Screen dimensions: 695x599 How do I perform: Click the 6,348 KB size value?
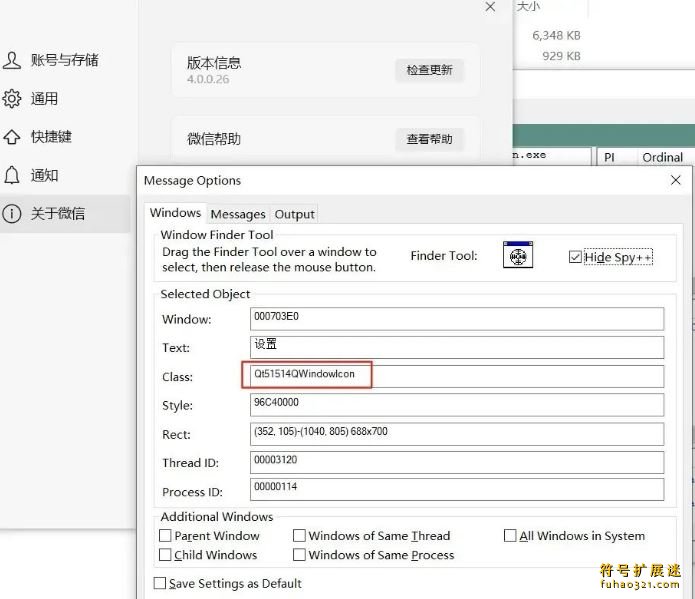click(x=556, y=35)
